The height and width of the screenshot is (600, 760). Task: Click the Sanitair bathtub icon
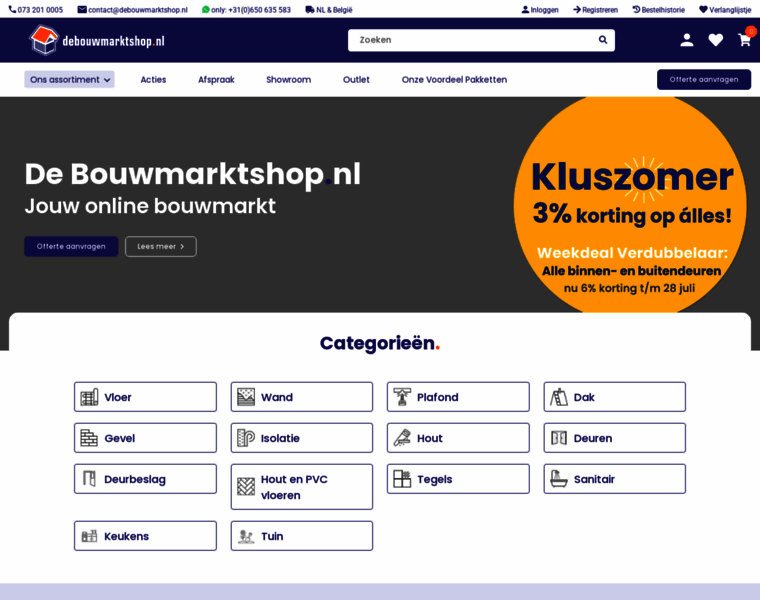(558, 479)
